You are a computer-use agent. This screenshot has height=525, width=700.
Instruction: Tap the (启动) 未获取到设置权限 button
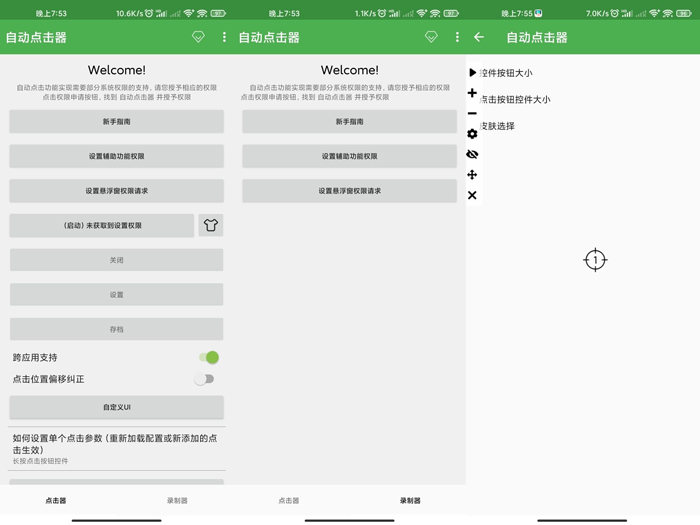tap(102, 225)
